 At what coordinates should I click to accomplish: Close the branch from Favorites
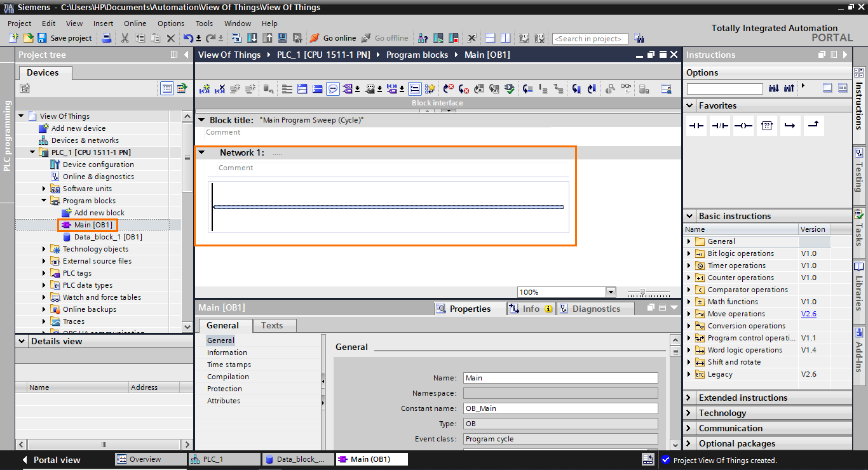click(x=813, y=126)
